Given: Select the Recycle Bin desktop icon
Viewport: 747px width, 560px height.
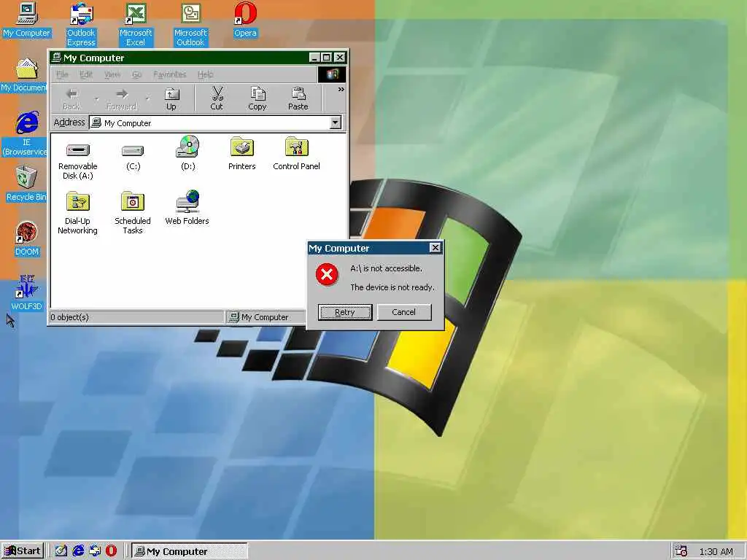Looking at the screenshot, I should [x=26, y=184].
